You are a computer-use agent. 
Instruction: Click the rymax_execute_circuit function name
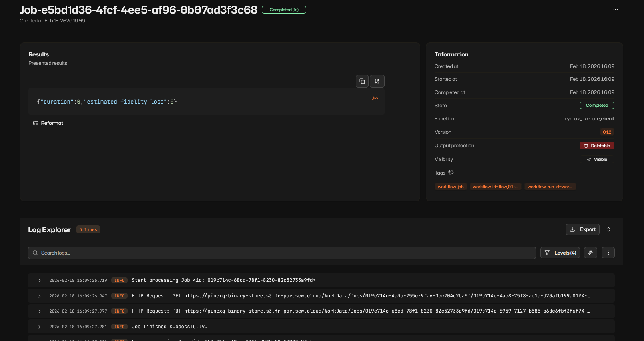590,119
